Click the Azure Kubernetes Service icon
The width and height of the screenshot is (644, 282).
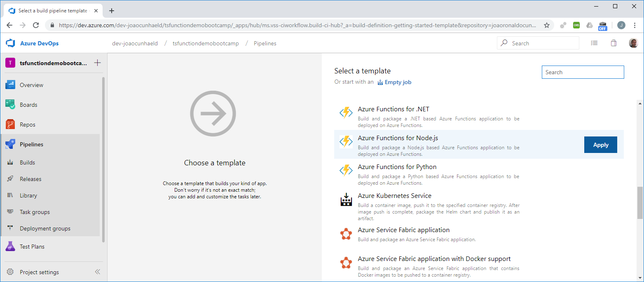click(346, 200)
